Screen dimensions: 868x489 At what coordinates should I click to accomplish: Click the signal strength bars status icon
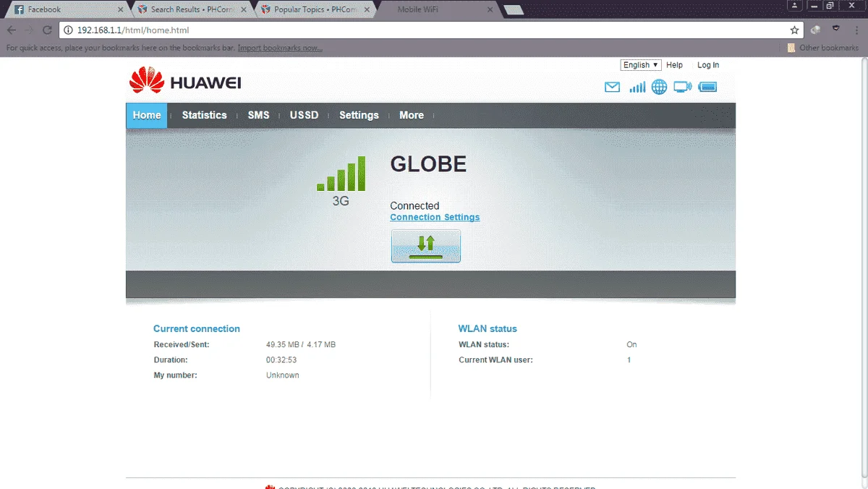(x=637, y=88)
